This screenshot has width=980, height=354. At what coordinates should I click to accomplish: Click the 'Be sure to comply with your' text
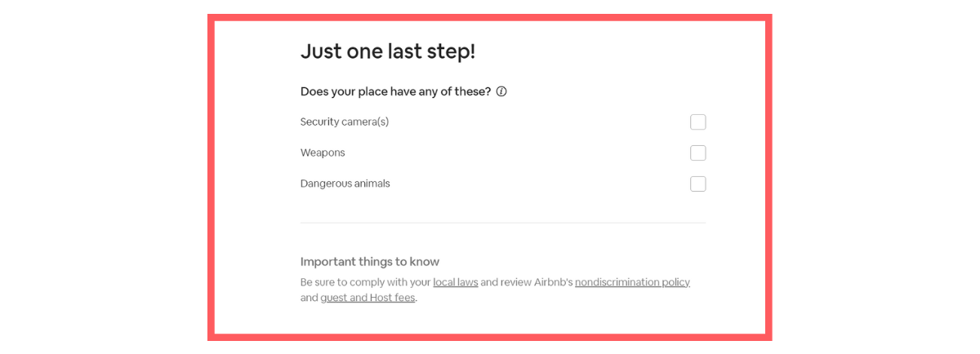pos(365,282)
